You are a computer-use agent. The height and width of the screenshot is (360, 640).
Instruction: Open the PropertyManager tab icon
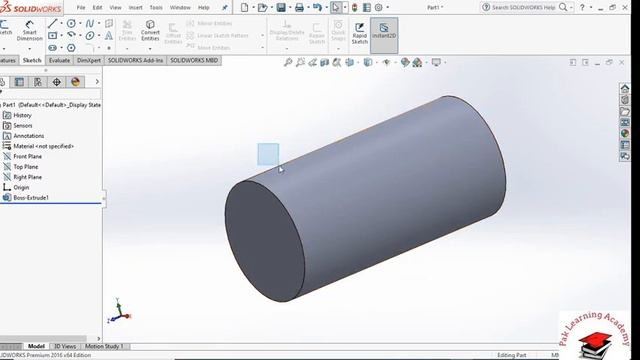point(19,82)
